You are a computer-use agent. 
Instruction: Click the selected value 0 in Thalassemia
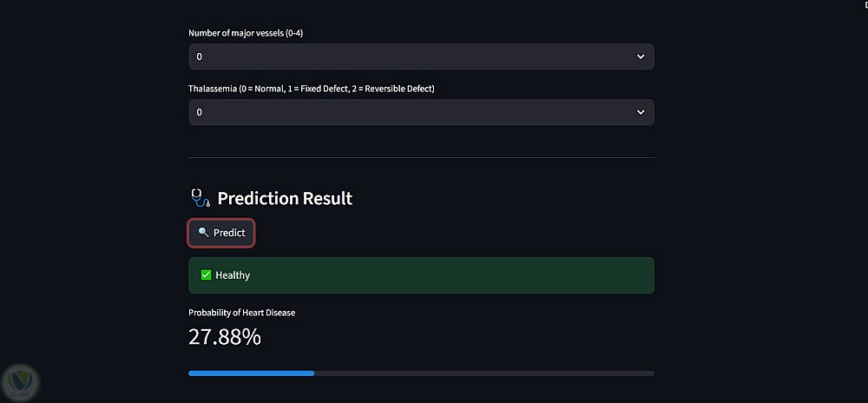[200, 112]
